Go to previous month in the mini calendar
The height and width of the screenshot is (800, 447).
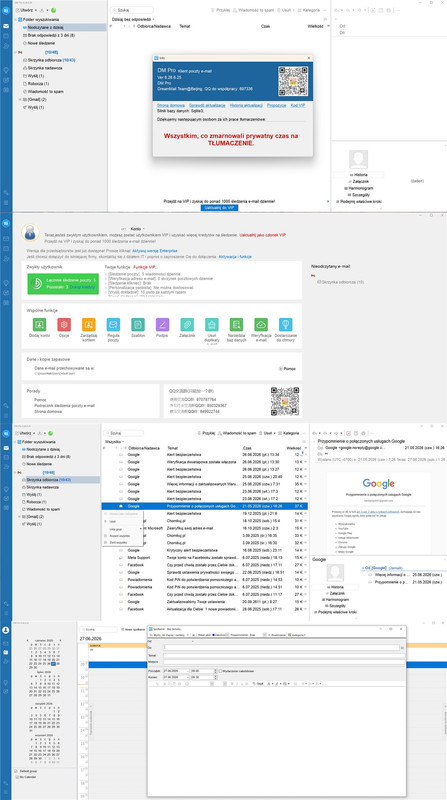coord(30,640)
